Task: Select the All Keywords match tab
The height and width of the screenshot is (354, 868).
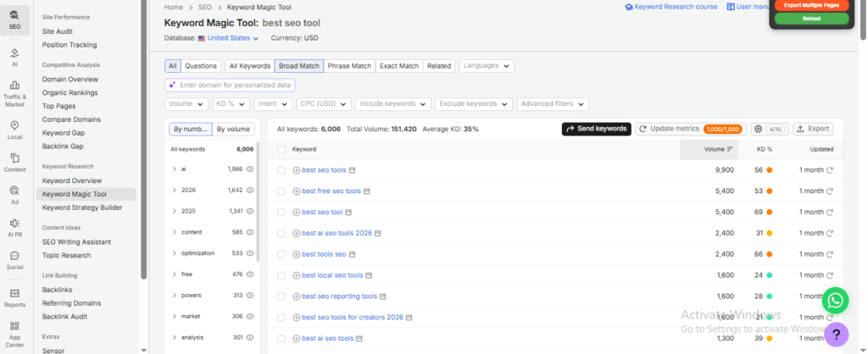Action: 250,66
